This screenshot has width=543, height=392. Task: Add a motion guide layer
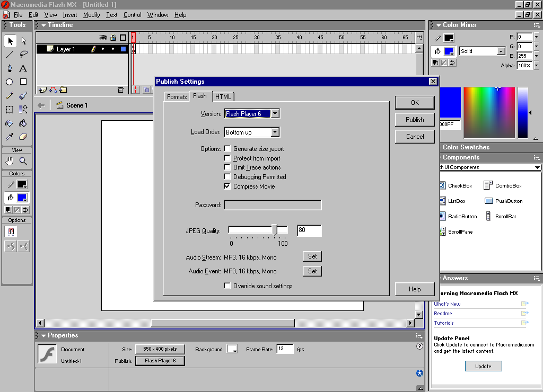pos(53,90)
